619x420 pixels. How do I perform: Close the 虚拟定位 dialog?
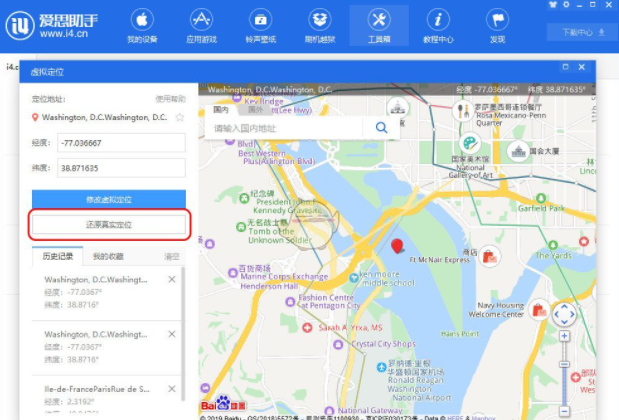[581, 67]
